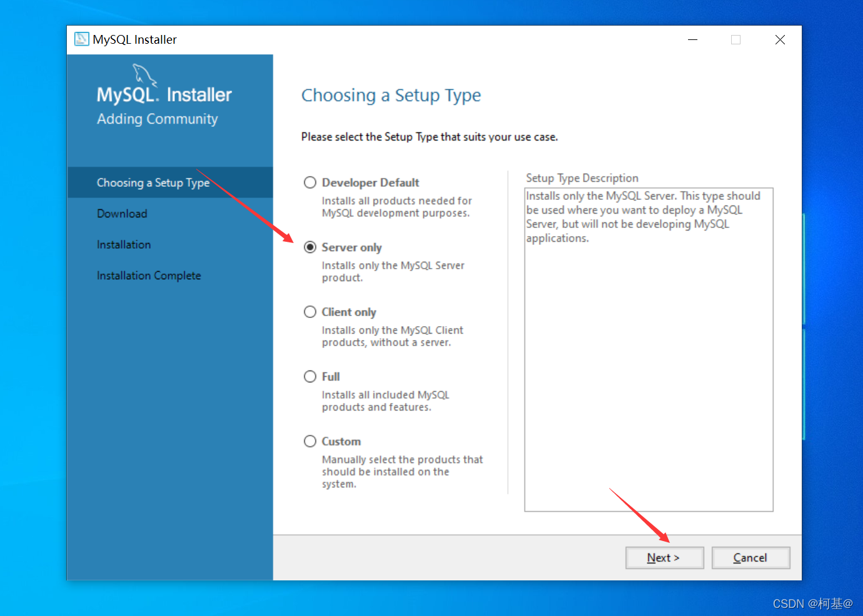Click 'Installs all products needed for' description
Viewport: 863px width, 616px height.
pyautogui.click(x=397, y=207)
